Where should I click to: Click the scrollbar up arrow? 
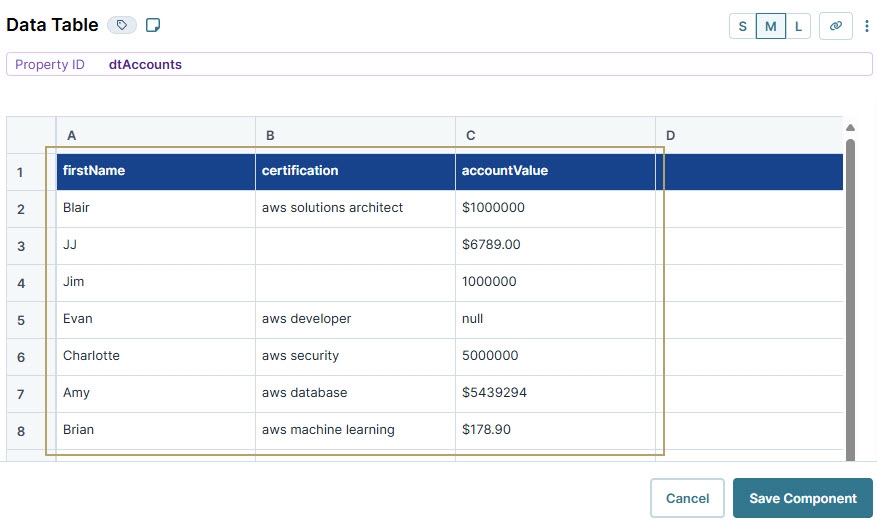click(x=850, y=128)
